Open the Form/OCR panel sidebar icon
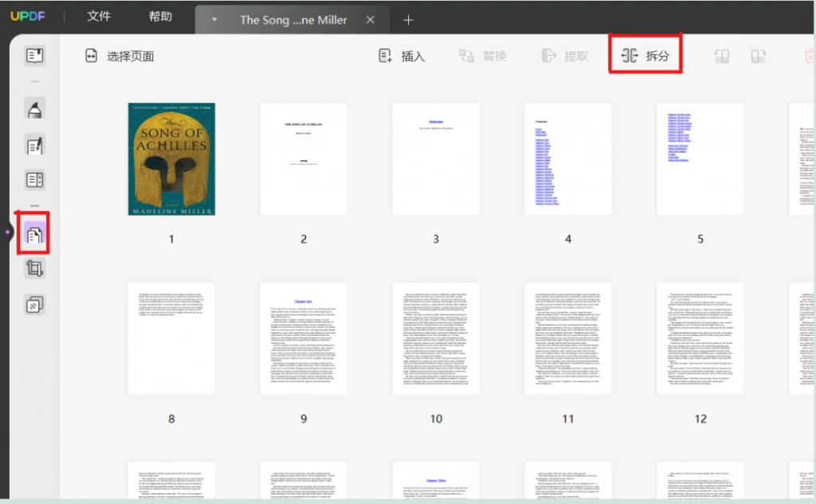Image resolution: width=816 pixels, height=504 pixels. click(34, 180)
